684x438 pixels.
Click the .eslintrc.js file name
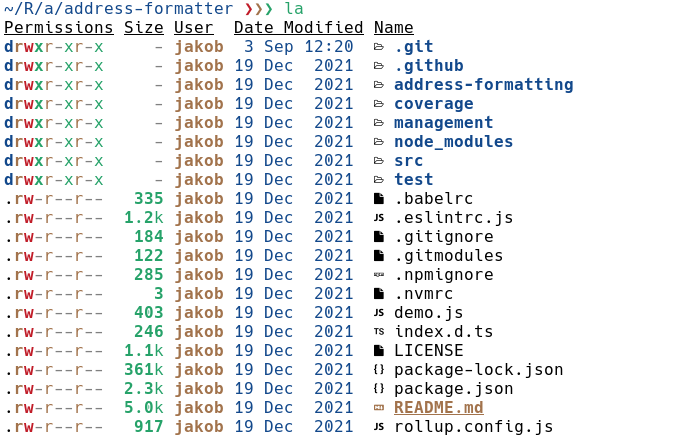(x=454, y=218)
